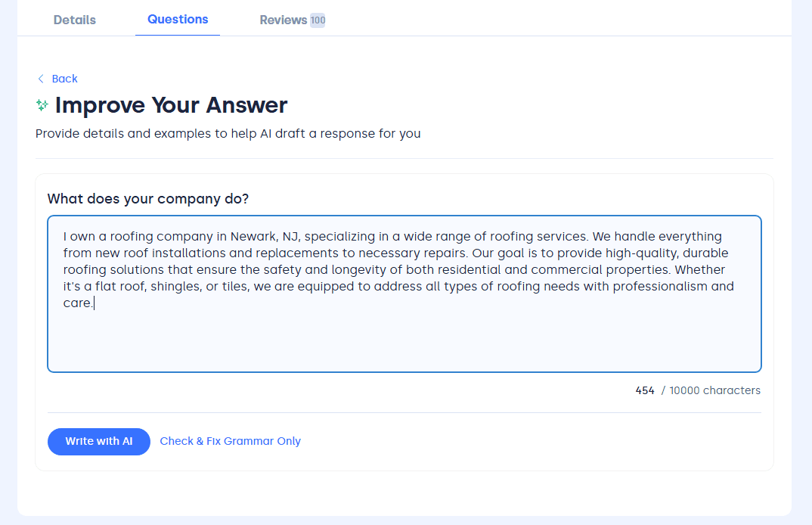Click the back chevron arrow icon
The height and width of the screenshot is (525, 812).
point(41,79)
